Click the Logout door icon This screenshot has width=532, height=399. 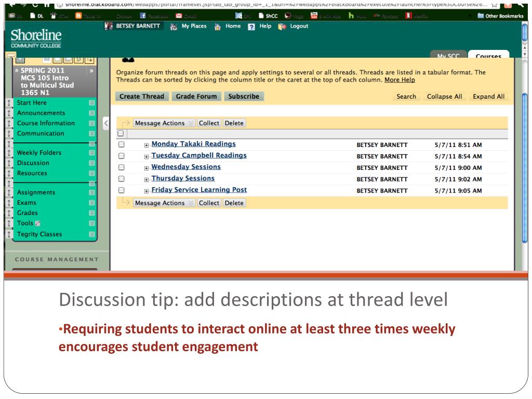point(282,27)
